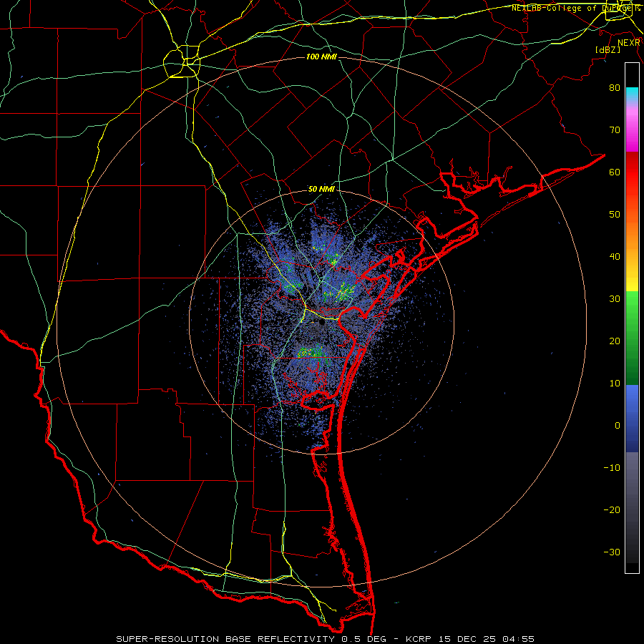Click the 40 value on the dBZ scale
The width and height of the screenshot is (644, 644).
(x=615, y=257)
